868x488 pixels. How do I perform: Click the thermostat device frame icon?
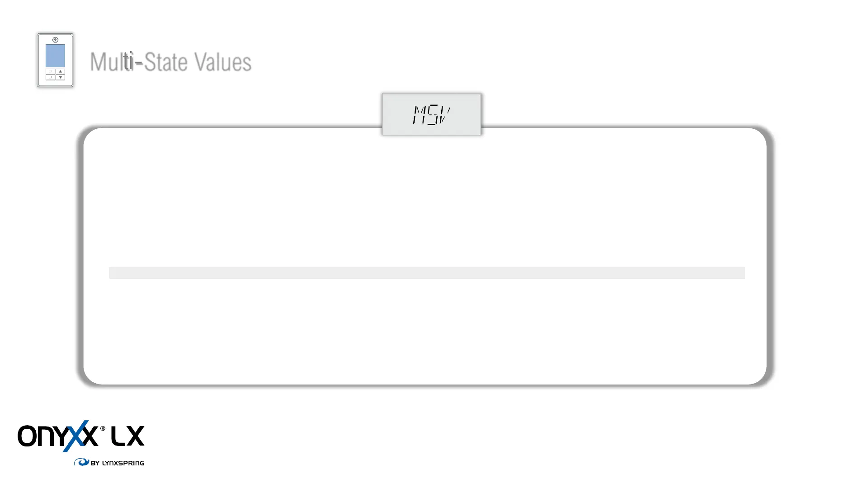[55, 60]
